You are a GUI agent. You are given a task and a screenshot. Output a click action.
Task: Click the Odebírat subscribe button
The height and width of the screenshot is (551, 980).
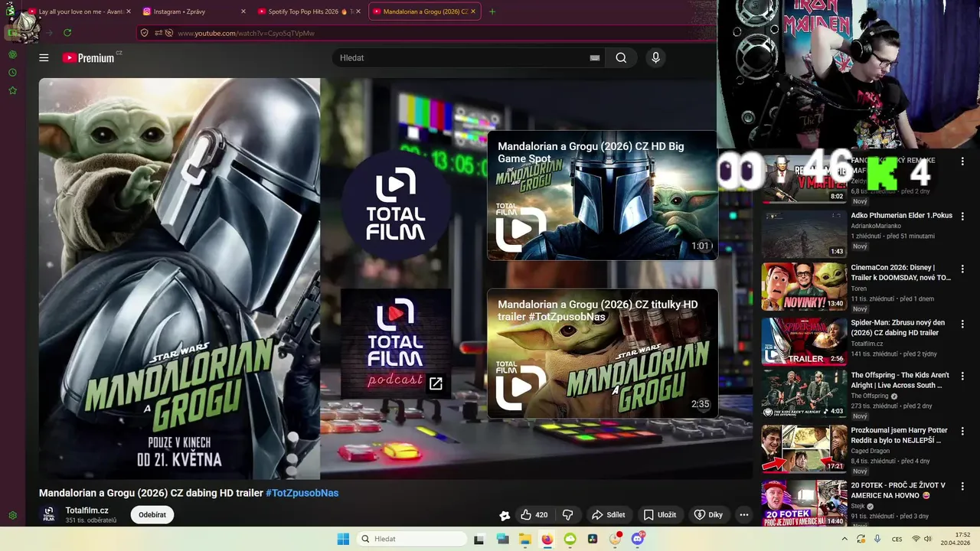coord(152,515)
